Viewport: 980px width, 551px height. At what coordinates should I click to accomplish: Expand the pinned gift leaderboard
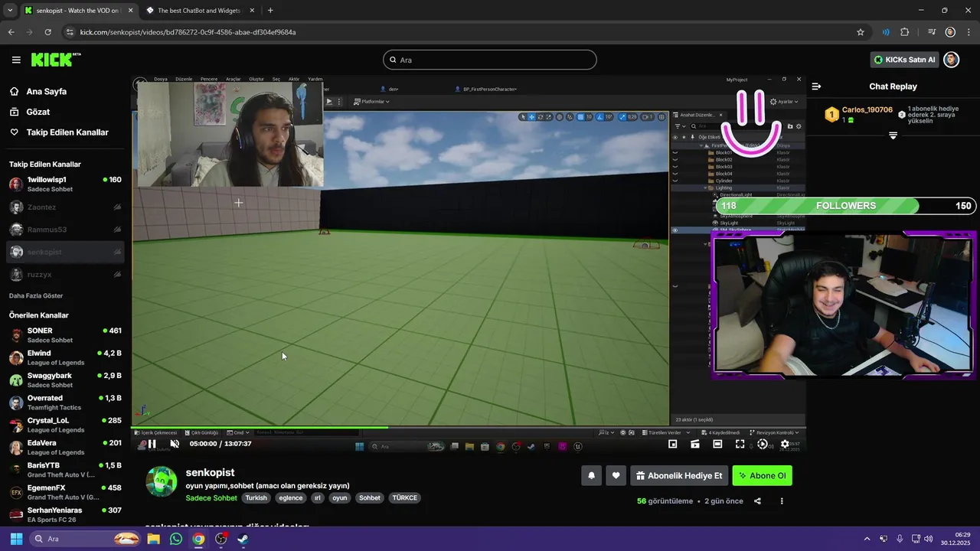[x=893, y=135]
